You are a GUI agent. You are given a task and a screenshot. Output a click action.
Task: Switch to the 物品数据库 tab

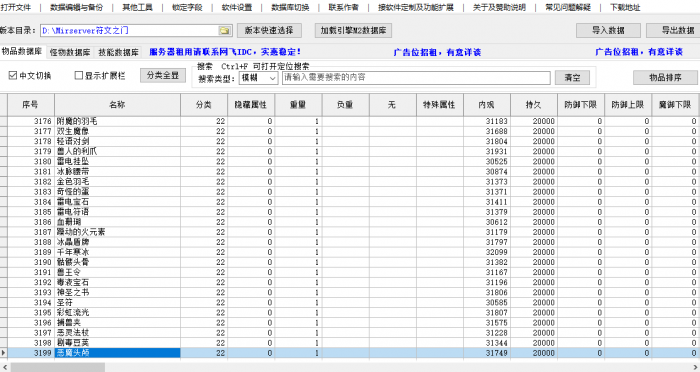tap(21, 51)
